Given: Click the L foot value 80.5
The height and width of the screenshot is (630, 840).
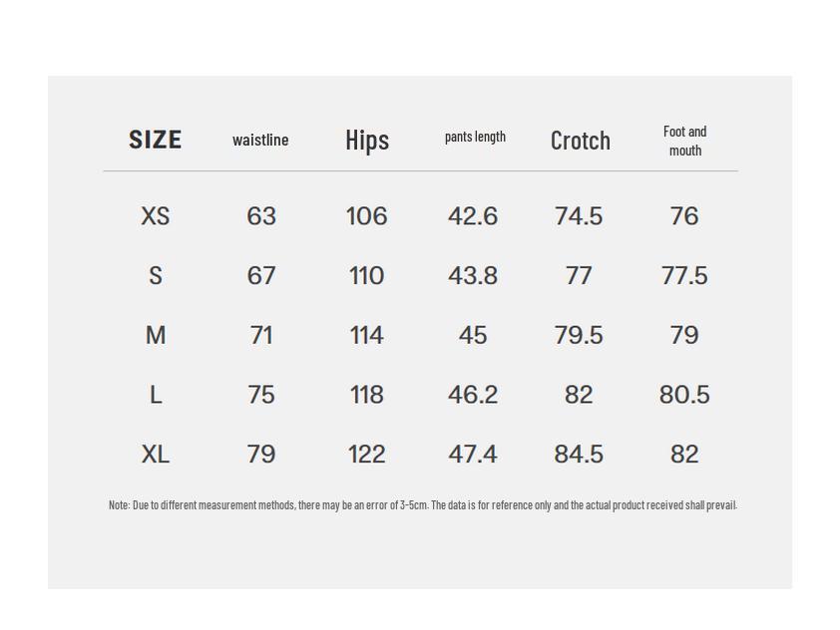Looking at the screenshot, I should [684, 395].
